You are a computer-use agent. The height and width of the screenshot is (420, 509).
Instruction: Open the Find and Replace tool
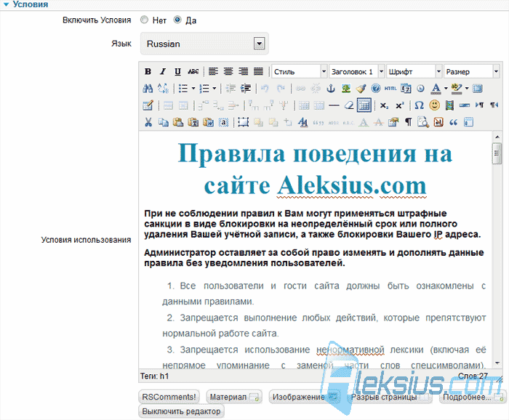163,88
